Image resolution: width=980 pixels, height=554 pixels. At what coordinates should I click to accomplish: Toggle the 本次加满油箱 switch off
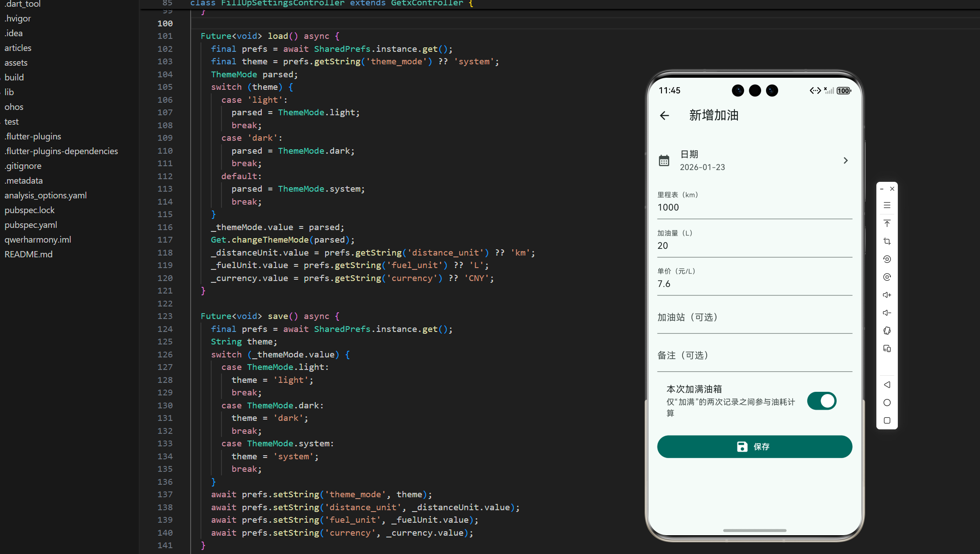[x=821, y=401]
